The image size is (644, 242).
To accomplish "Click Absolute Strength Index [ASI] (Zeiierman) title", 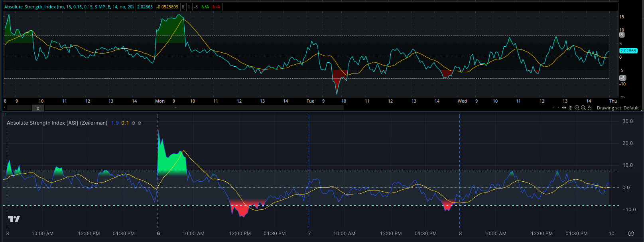I will pyautogui.click(x=57, y=123).
